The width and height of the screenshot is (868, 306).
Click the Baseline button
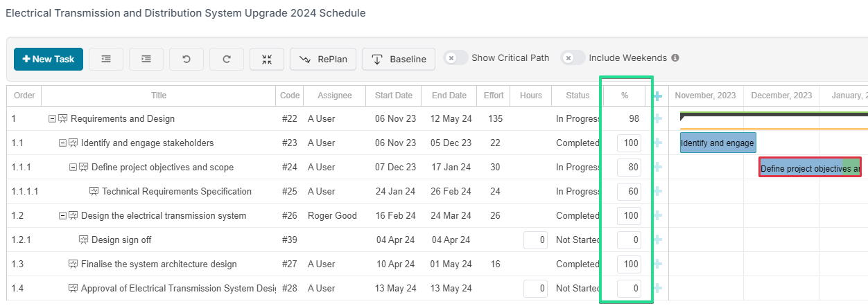(399, 60)
